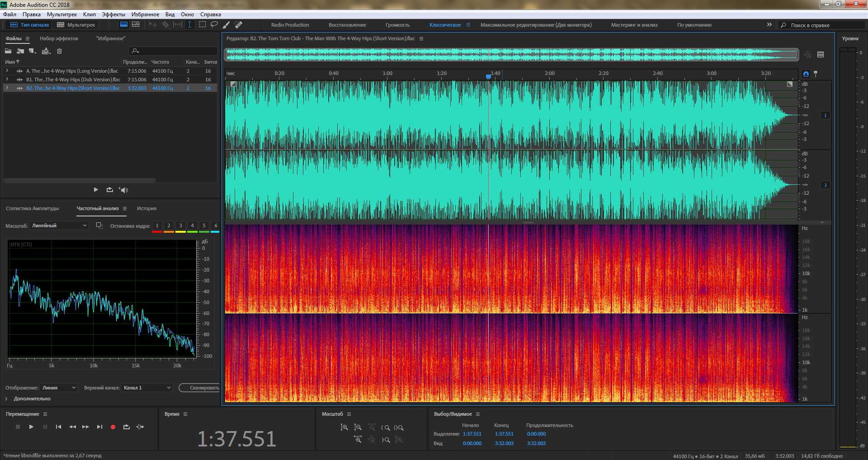Click the Auto-Play speaker icon in Files panel
This screenshot has height=460, width=868.
(x=123, y=190)
